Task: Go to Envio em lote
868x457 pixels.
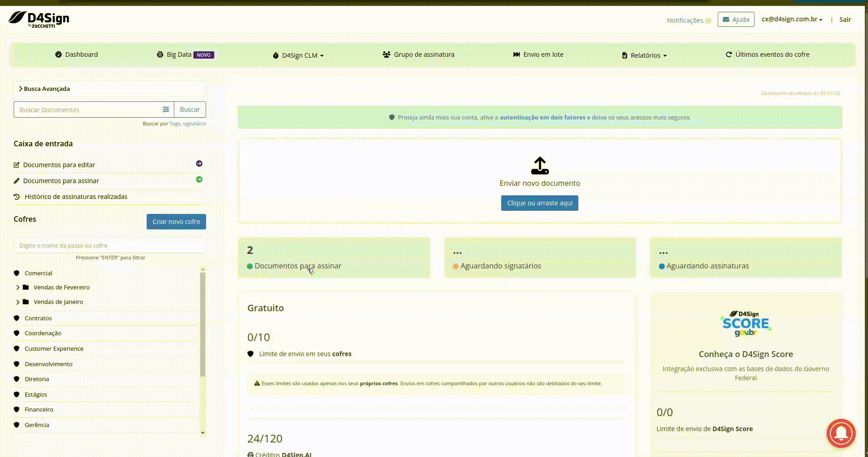Action: [x=538, y=55]
